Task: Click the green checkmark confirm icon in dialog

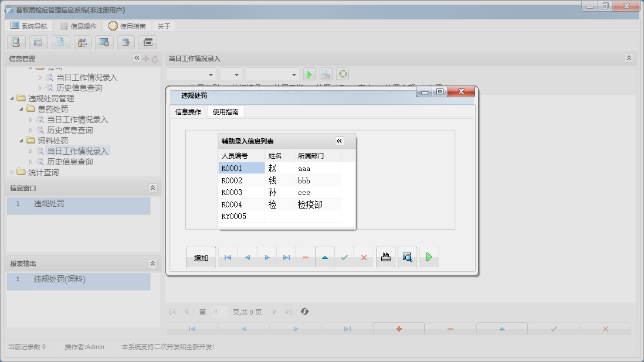Action: [344, 257]
